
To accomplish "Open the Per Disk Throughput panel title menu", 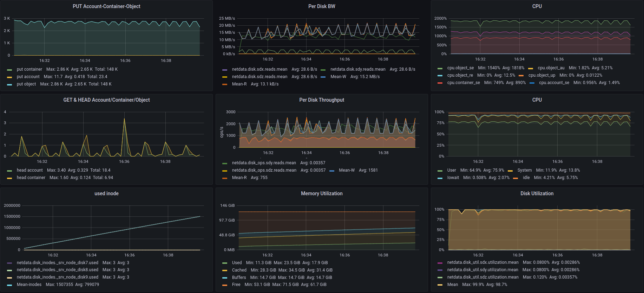I will [322, 100].
